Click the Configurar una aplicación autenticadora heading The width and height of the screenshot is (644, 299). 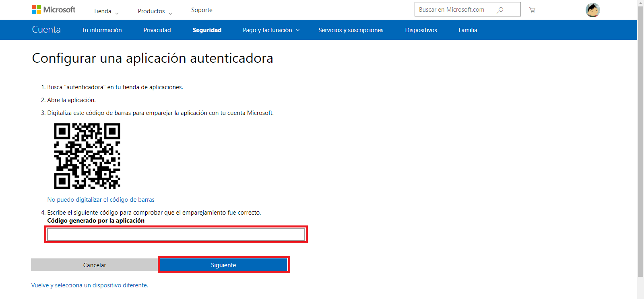click(x=153, y=58)
